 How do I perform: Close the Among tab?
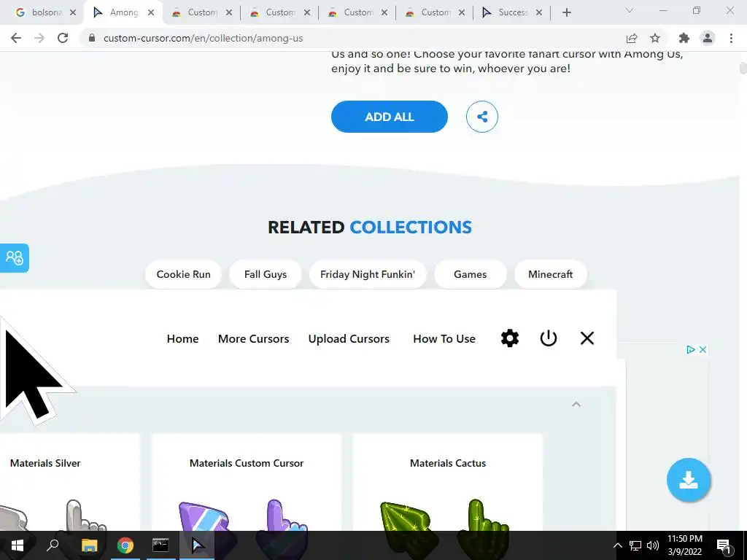pos(150,12)
